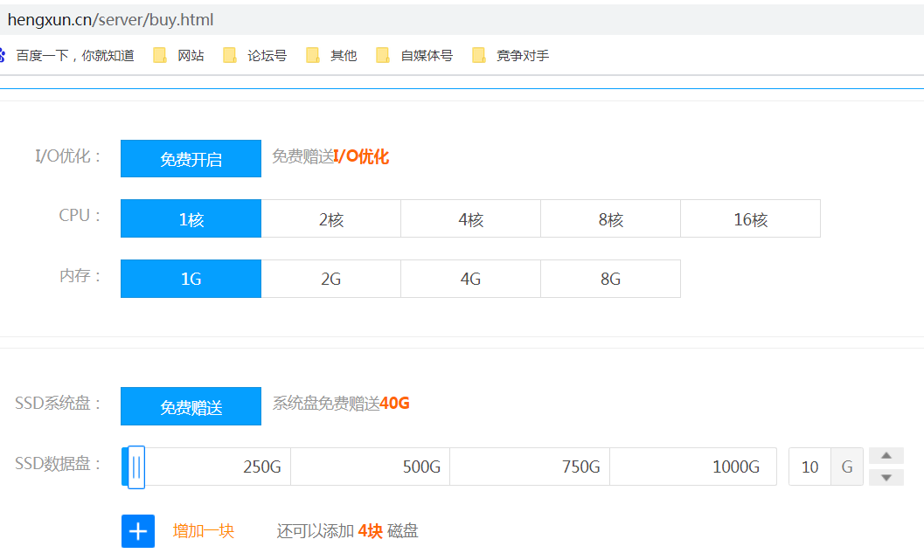This screenshot has width=924, height=560.
Task: Select the 2核 CPU option
Action: click(x=330, y=218)
